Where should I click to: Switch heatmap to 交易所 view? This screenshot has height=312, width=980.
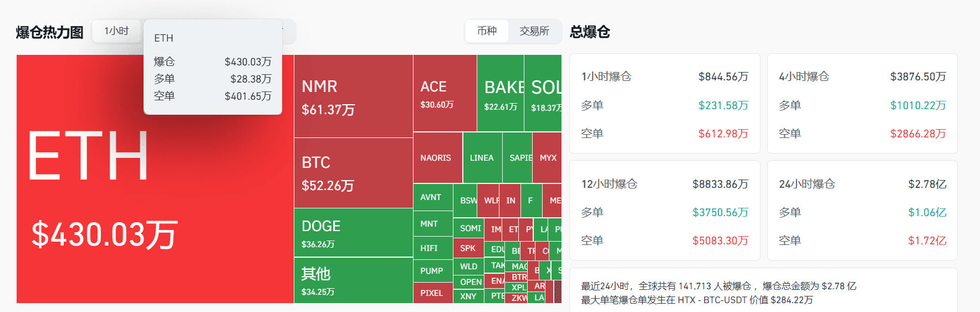point(534,31)
